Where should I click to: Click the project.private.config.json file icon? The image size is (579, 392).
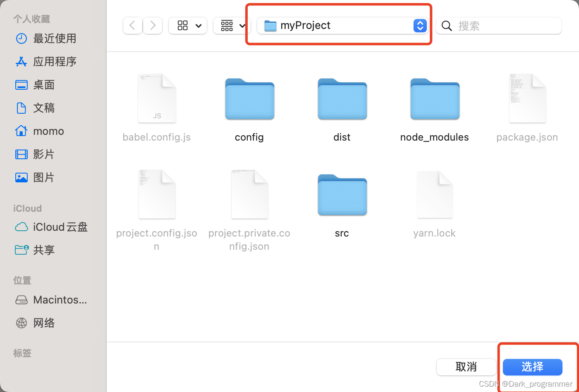tap(249, 194)
